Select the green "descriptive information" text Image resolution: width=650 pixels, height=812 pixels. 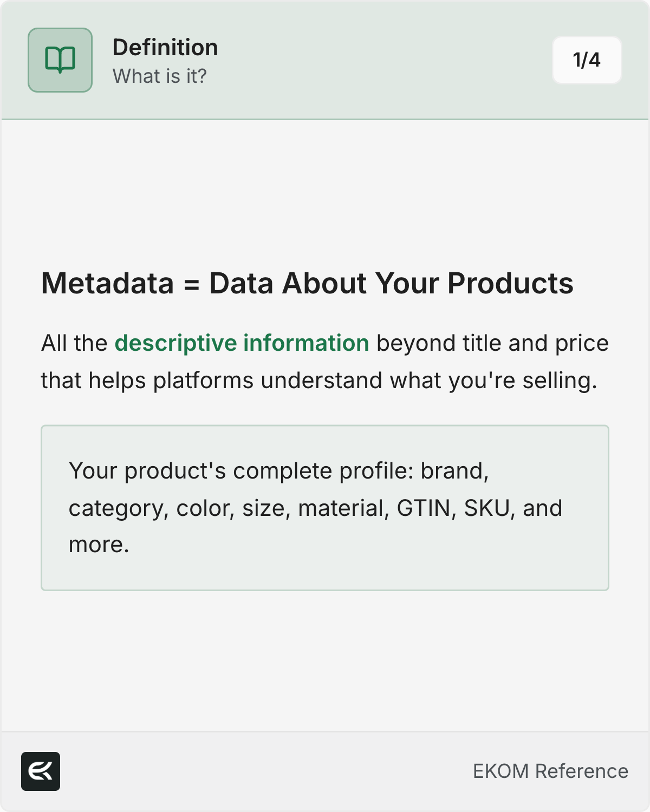point(242,343)
